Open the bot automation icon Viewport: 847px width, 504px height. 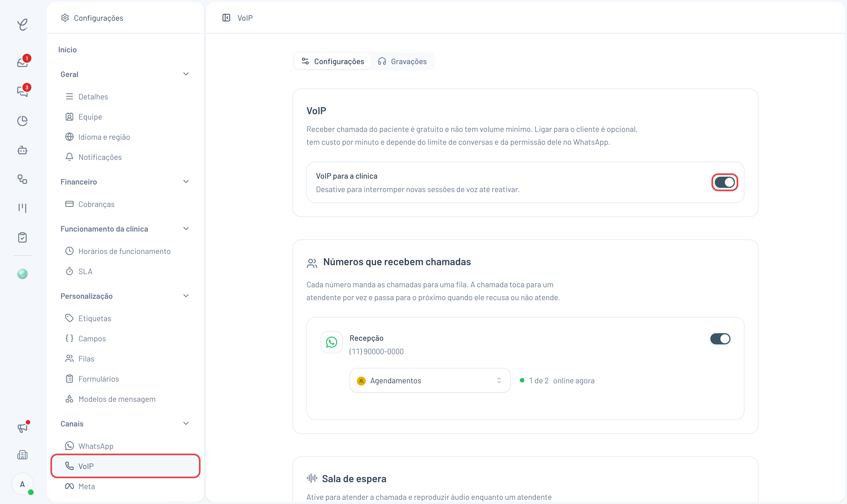point(22,150)
